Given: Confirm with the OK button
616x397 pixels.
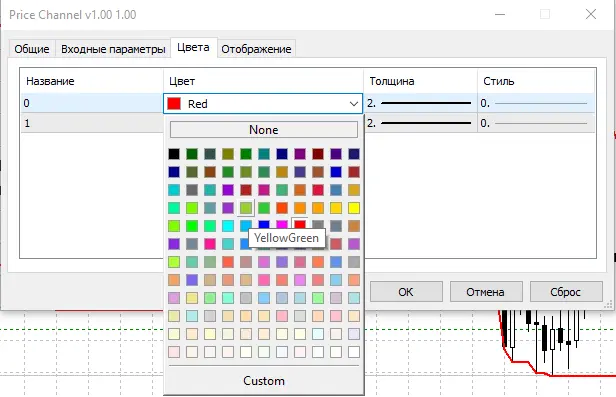Looking at the screenshot, I should pyautogui.click(x=406, y=292).
